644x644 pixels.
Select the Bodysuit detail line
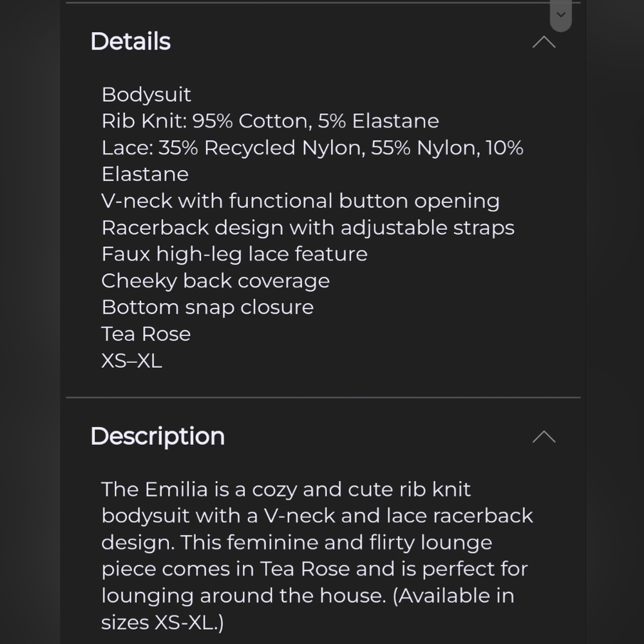(146, 95)
